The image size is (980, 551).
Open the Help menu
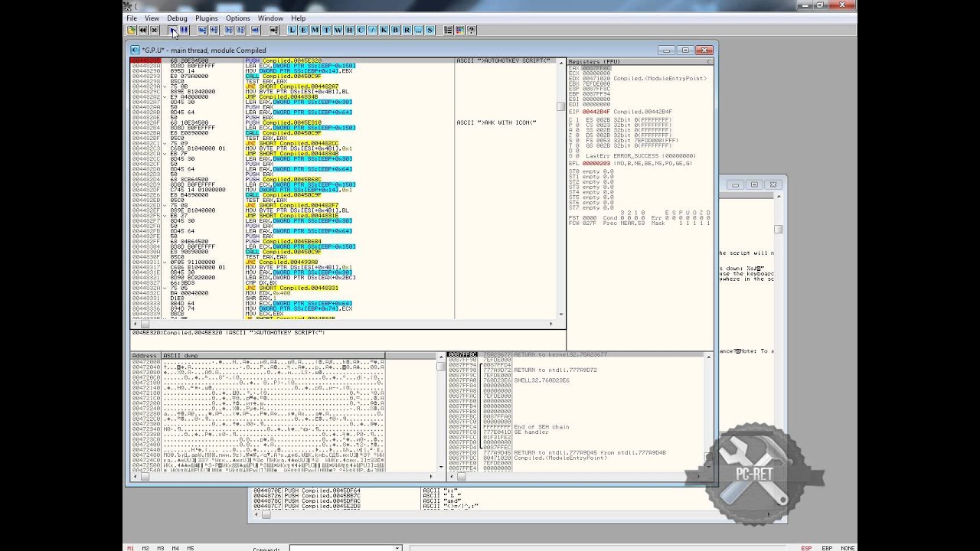coord(299,18)
